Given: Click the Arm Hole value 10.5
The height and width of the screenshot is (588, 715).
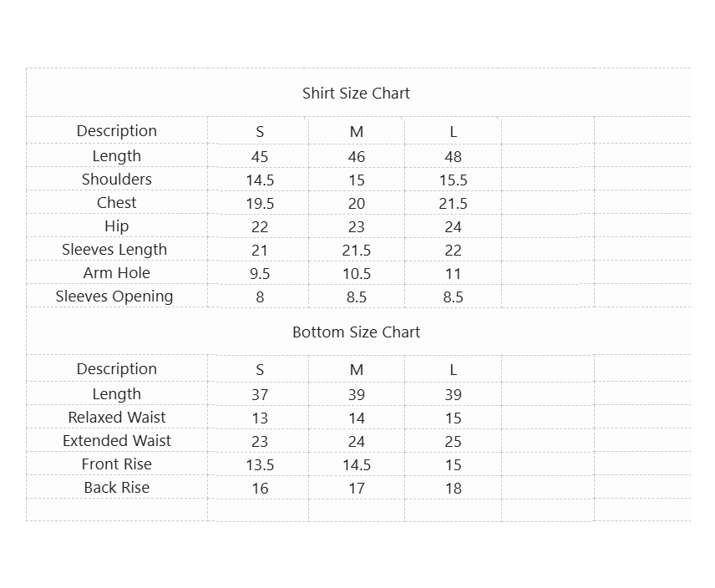Looking at the screenshot, I should pos(357,274).
